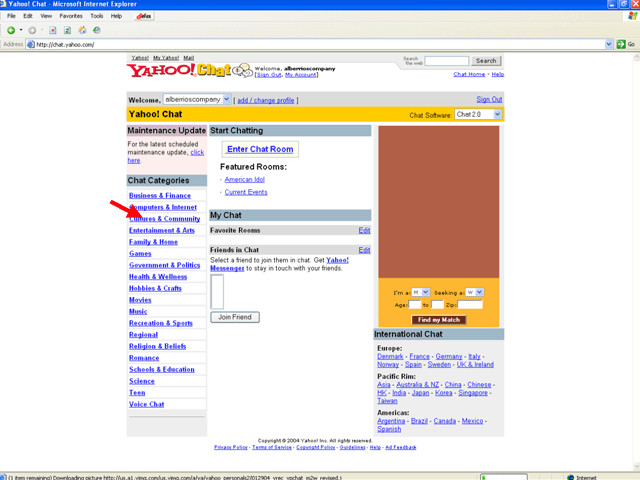Click the Yahoo! Chat logo
Screen dimensions: 640x480
point(190,70)
